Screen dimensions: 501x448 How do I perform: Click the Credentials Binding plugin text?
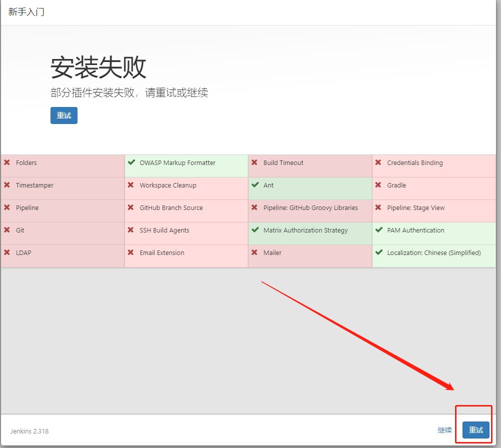[x=414, y=162]
